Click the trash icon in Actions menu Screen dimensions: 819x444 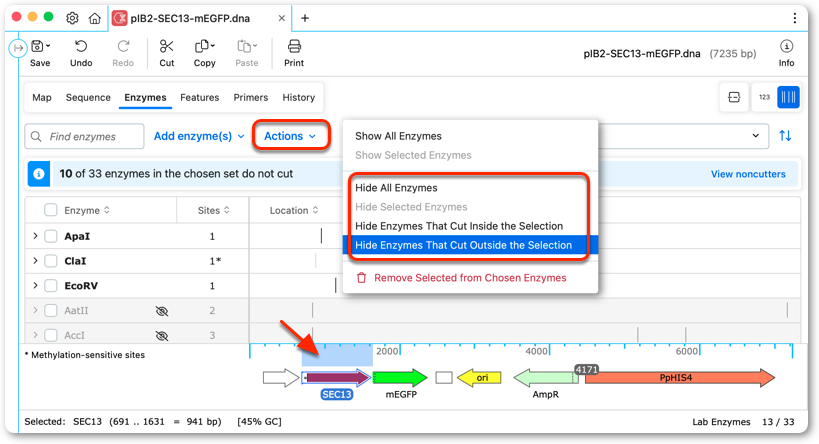click(361, 278)
